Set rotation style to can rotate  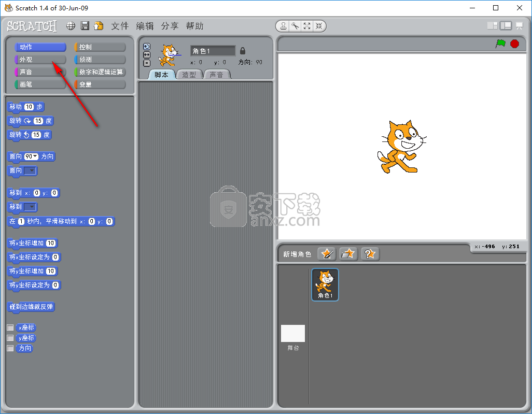tap(147, 47)
